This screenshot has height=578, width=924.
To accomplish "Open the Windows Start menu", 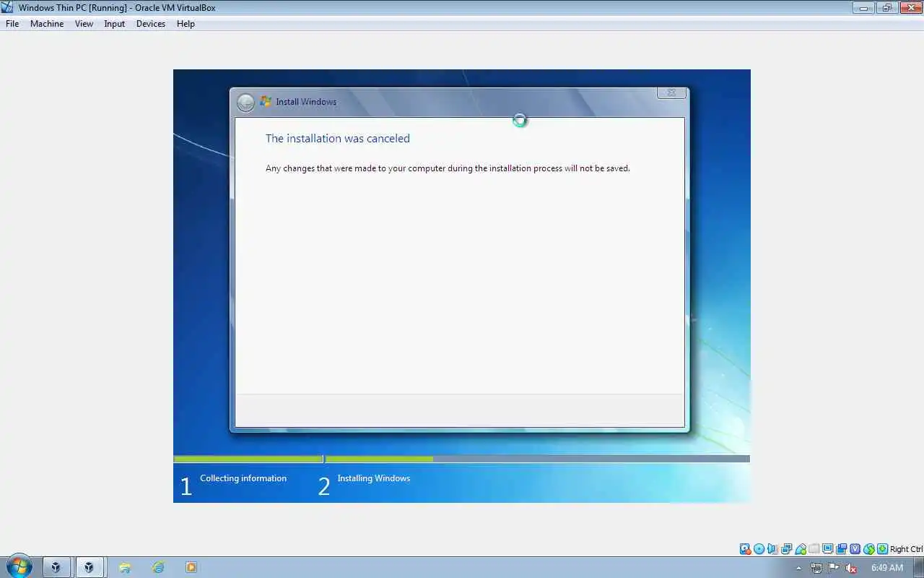I will (x=19, y=566).
